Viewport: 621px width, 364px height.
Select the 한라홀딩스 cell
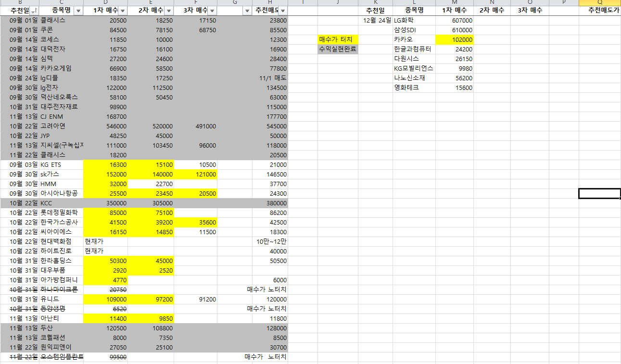(61, 261)
